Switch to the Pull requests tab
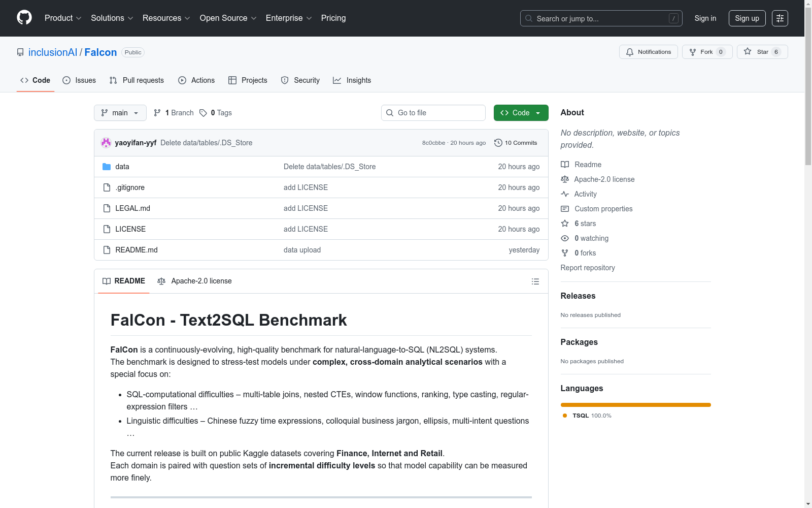Image resolution: width=812 pixels, height=508 pixels. 137,80
